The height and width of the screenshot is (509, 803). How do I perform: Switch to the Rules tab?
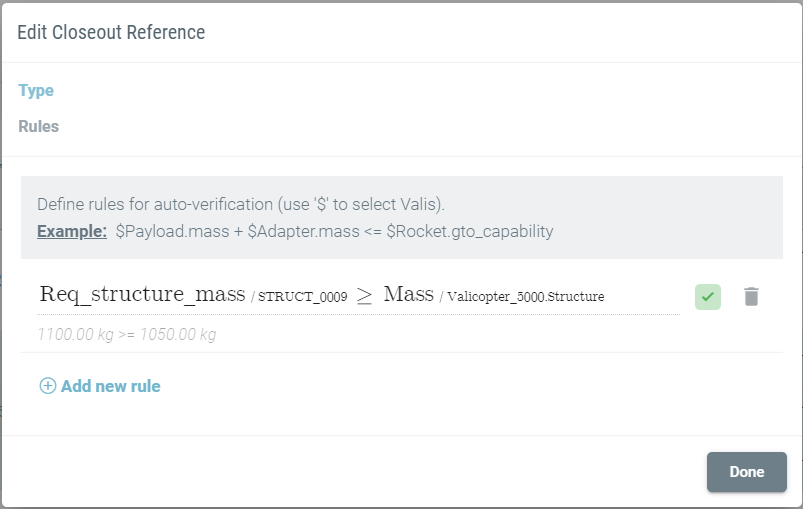(38, 126)
